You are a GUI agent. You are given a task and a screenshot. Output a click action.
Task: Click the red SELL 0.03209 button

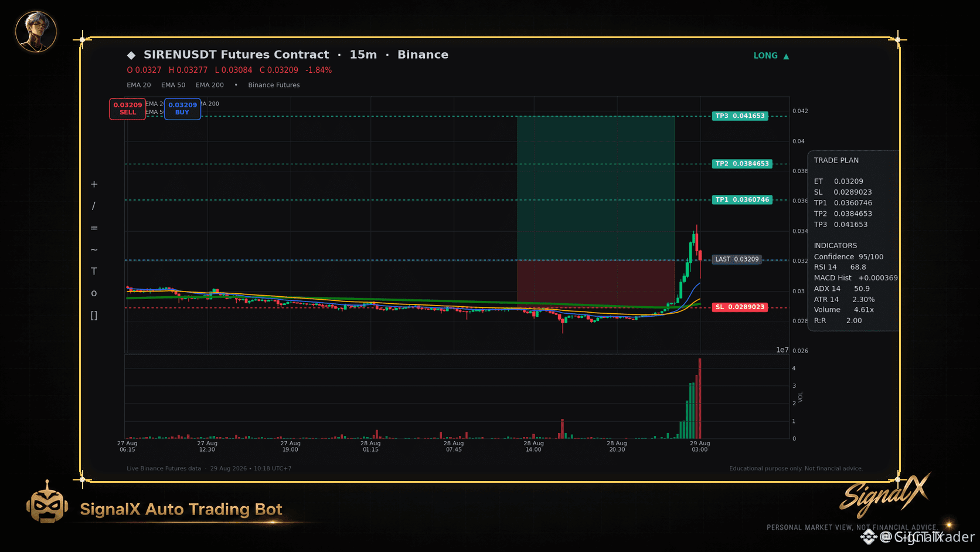tap(127, 109)
